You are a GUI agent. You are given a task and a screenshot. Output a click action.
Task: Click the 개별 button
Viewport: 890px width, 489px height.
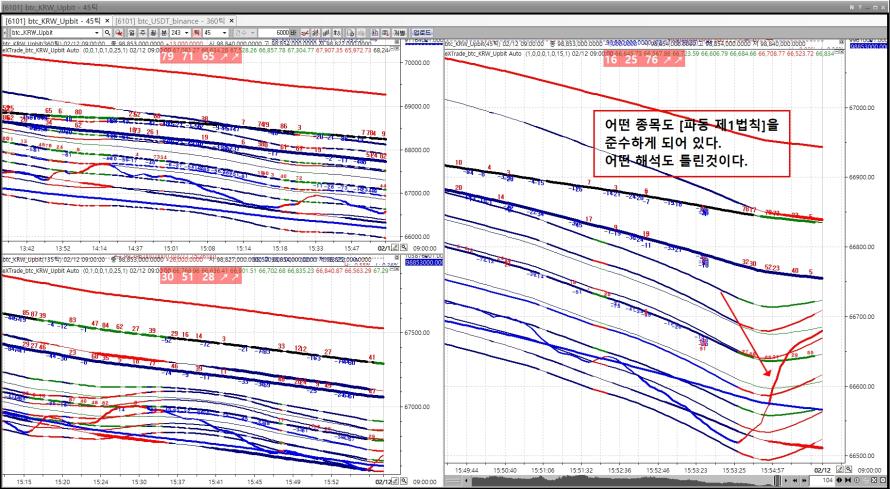398,32
